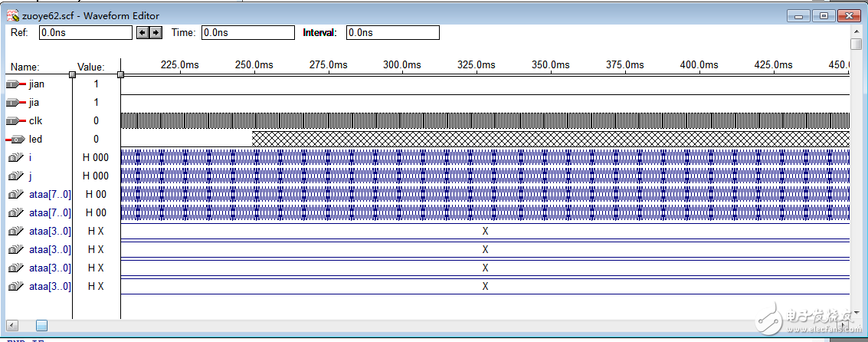Click into the Time field showing 0.0ns
The image size is (868, 342).
click(x=248, y=33)
